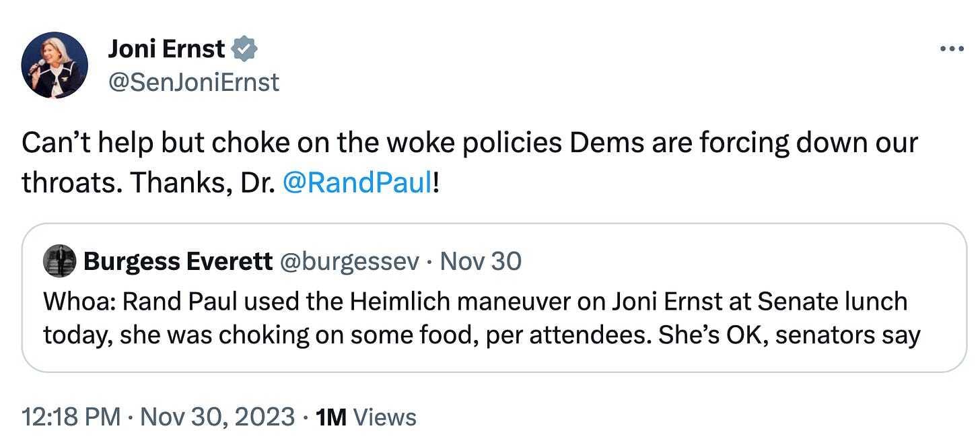This screenshot has height=445, width=980.
Task: Follow the @RandPaul mention link
Action: click(357, 183)
